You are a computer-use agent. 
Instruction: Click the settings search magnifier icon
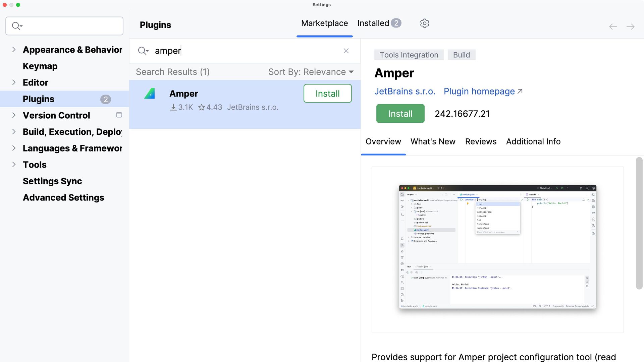click(17, 26)
